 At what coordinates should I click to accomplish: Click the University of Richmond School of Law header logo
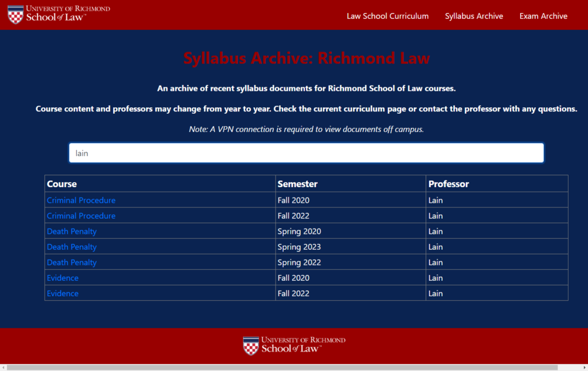point(59,14)
